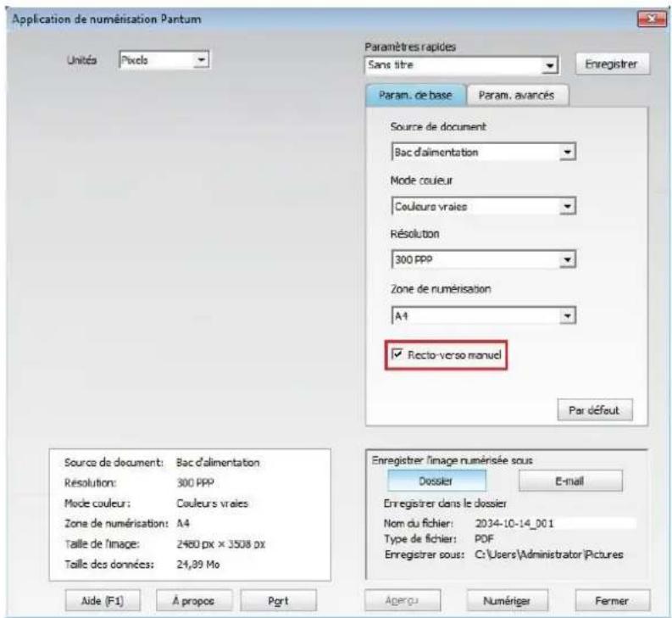The height and width of the screenshot is (618, 672).
Task: Switch to the Param. avancés tab
Action: tap(517, 95)
